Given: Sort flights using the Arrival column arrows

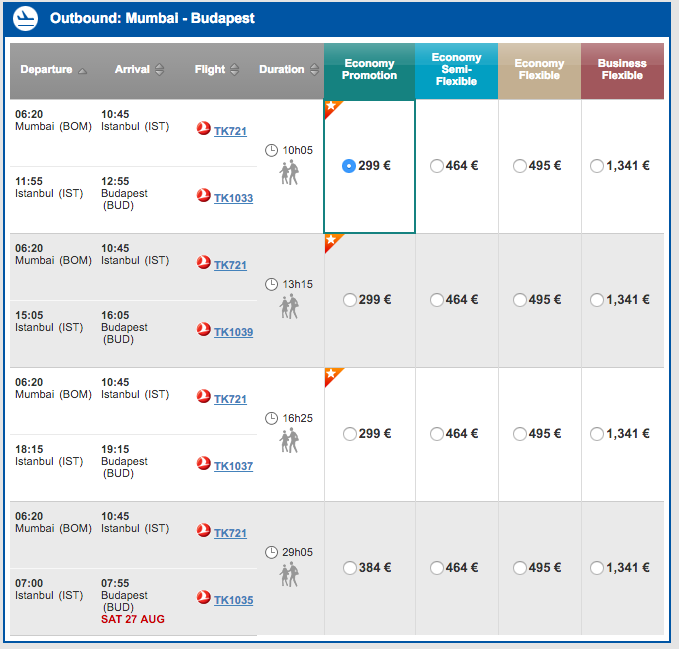Looking at the screenshot, I should pos(160,69).
